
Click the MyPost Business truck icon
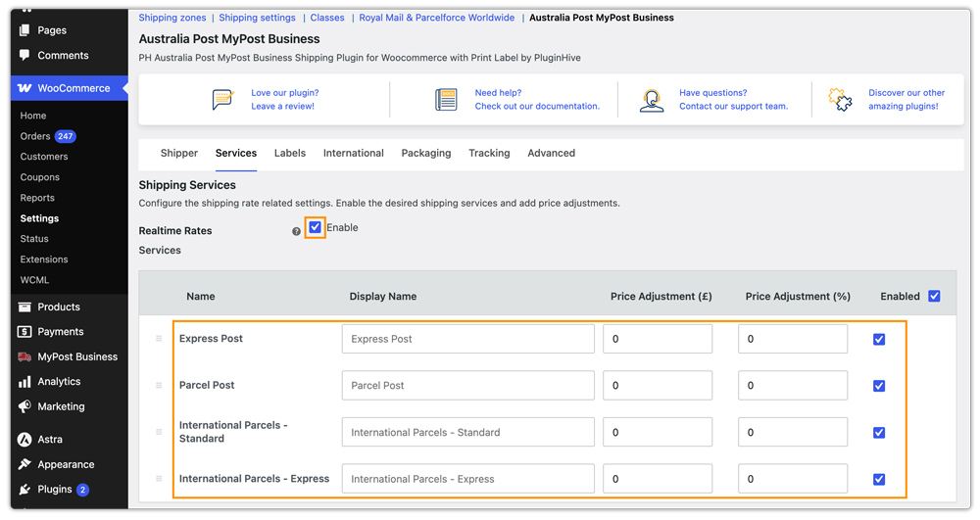point(24,356)
